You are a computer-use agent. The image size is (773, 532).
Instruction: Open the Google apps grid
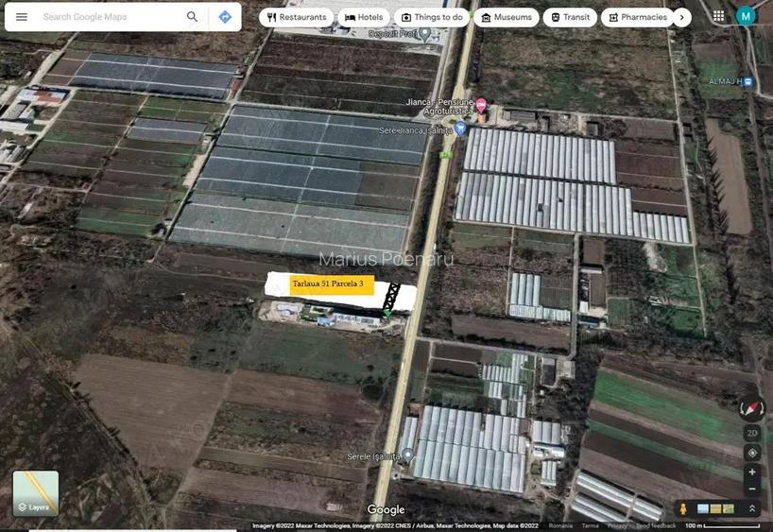tap(719, 16)
